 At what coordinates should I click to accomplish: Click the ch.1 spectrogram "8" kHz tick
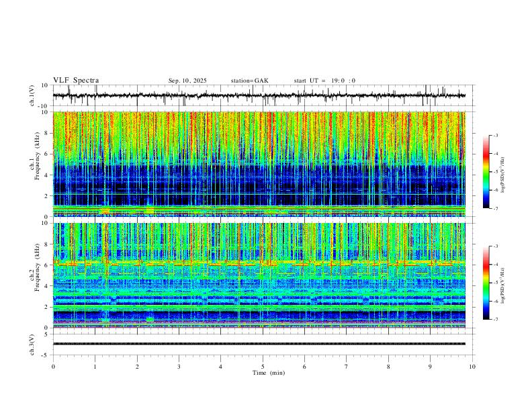[x=46, y=133]
